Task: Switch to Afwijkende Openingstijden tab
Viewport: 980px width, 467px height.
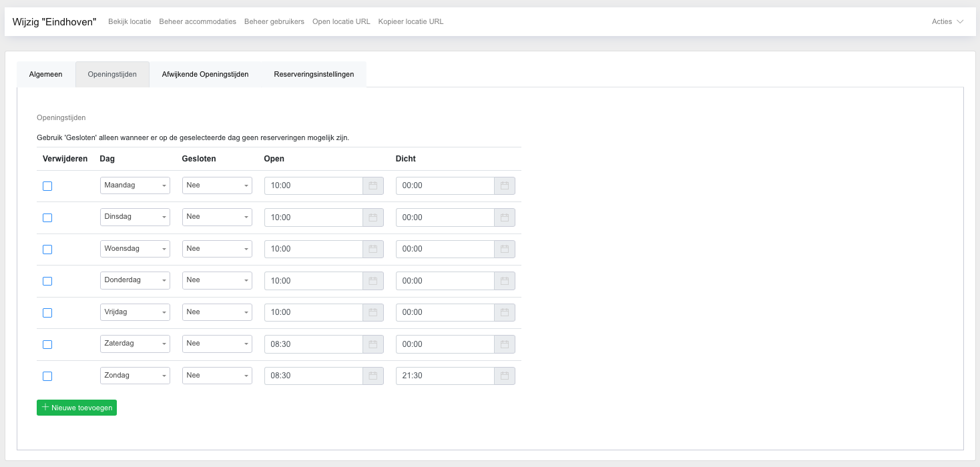Action: point(205,74)
